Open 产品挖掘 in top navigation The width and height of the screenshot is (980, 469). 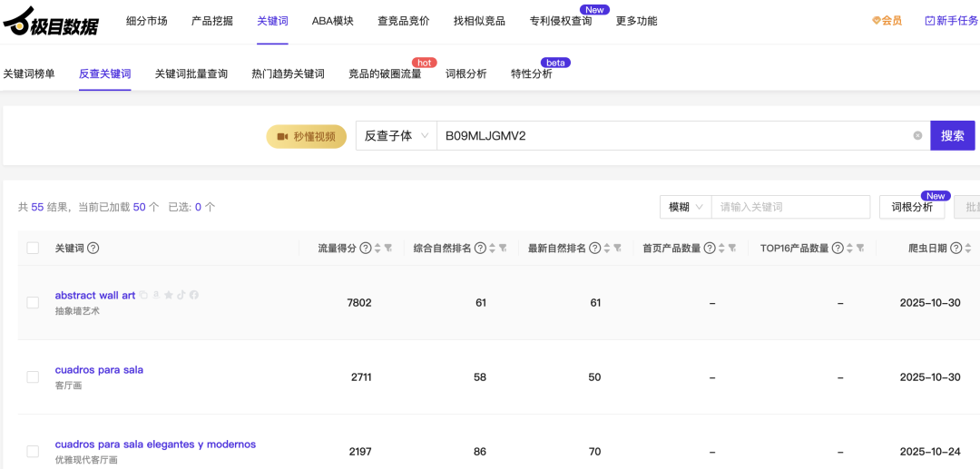point(211,21)
